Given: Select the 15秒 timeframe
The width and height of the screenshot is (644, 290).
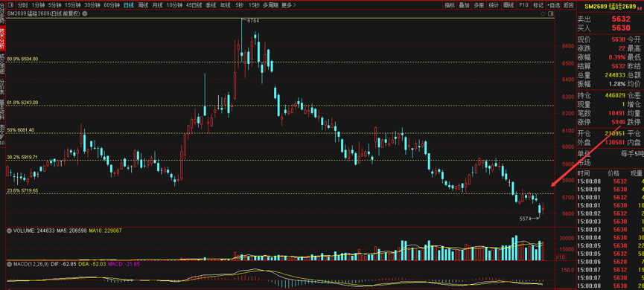Looking at the screenshot, I should click(x=254, y=5).
